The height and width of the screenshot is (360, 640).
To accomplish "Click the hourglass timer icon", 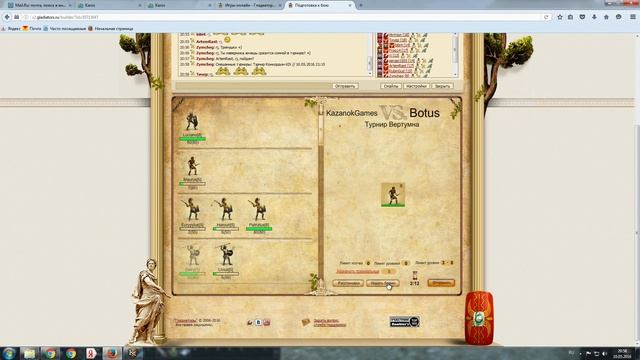I will [x=415, y=275].
